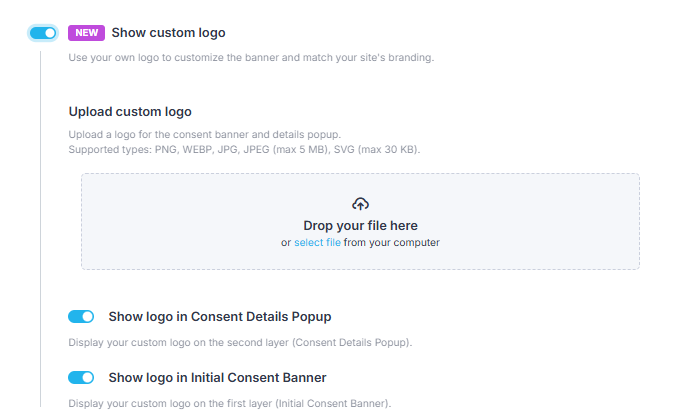Click the first layer description under Initial Consent Banner

[x=229, y=403]
